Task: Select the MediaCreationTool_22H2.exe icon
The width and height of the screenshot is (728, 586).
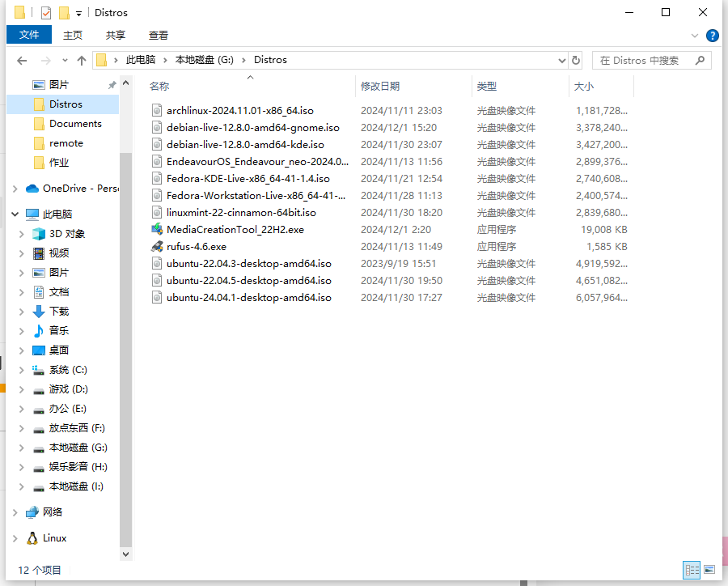Action: point(158,229)
